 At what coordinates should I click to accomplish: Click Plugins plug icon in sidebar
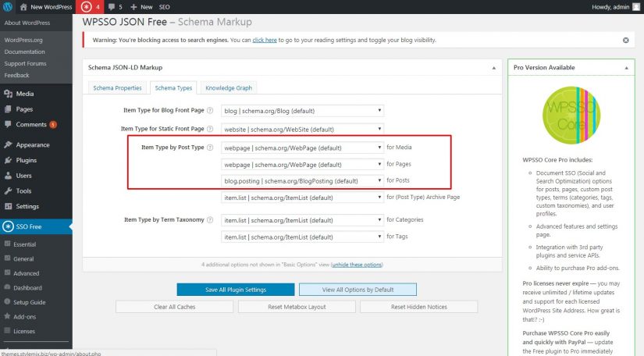pyautogui.click(x=9, y=160)
